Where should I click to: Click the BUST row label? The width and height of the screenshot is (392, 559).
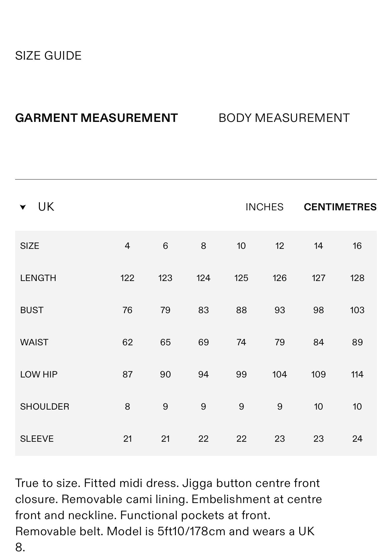point(32,310)
